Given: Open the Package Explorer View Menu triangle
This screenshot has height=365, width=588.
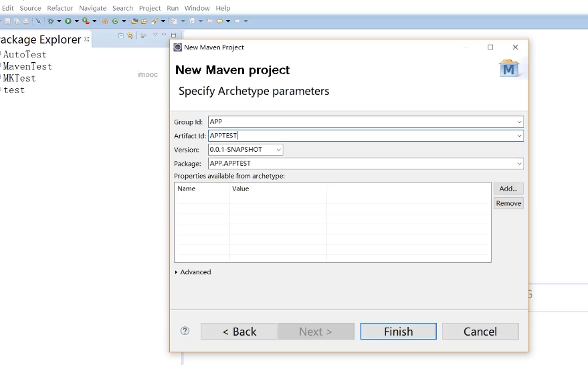Looking at the screenshot, I should click(x=155, y=35).
